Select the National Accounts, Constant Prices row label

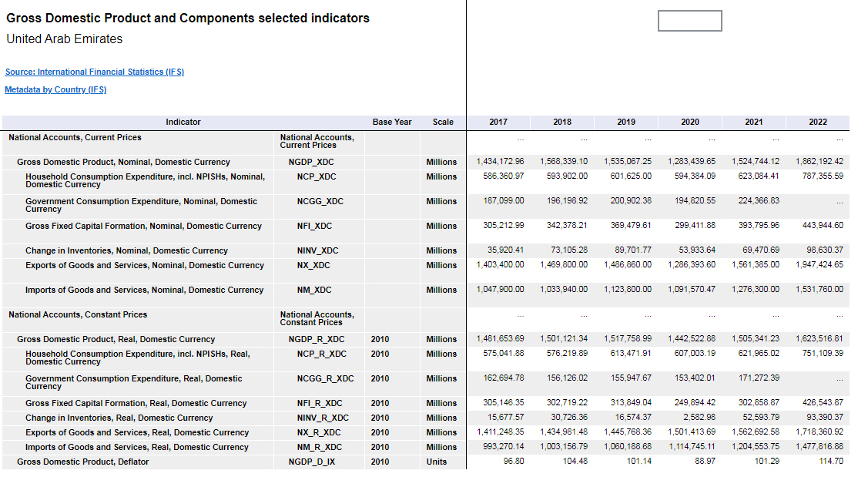tap(78, 314)
